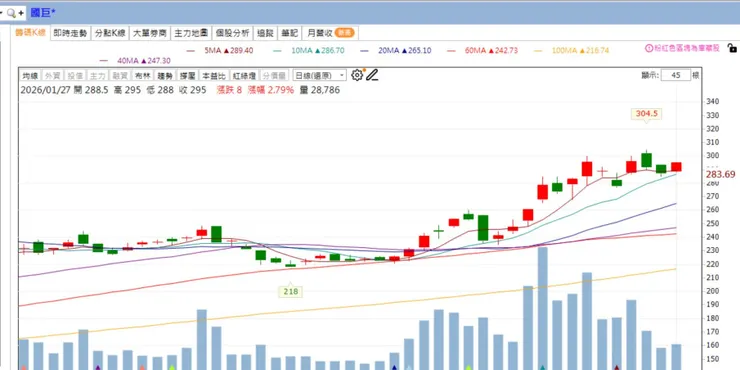Enable the 分價量 indicator
The image size is (740, 370).
click(274, 76)
